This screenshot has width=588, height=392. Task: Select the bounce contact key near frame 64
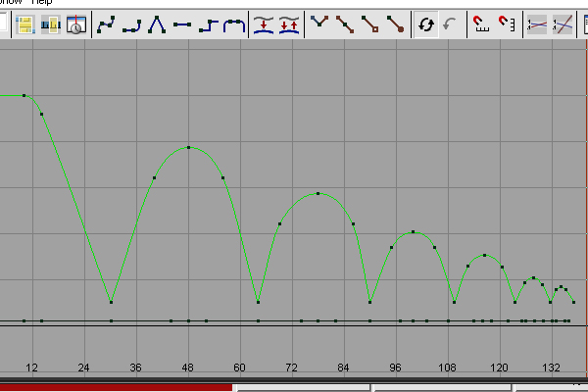pyautogui.click(x=258, y=302)
